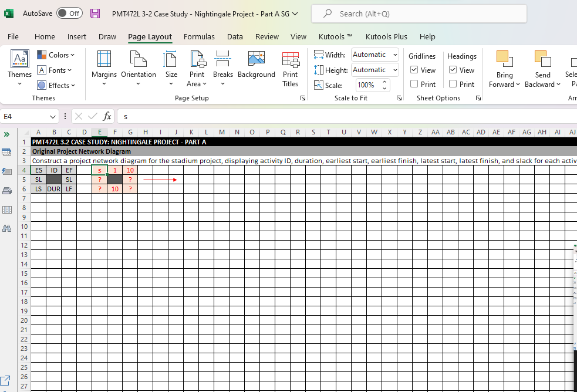Click the Insert Function fx button

click(107, 116)
